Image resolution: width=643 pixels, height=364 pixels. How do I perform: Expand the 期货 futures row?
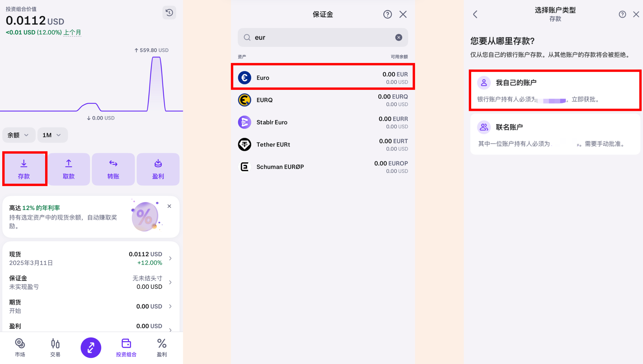point(91,306)
